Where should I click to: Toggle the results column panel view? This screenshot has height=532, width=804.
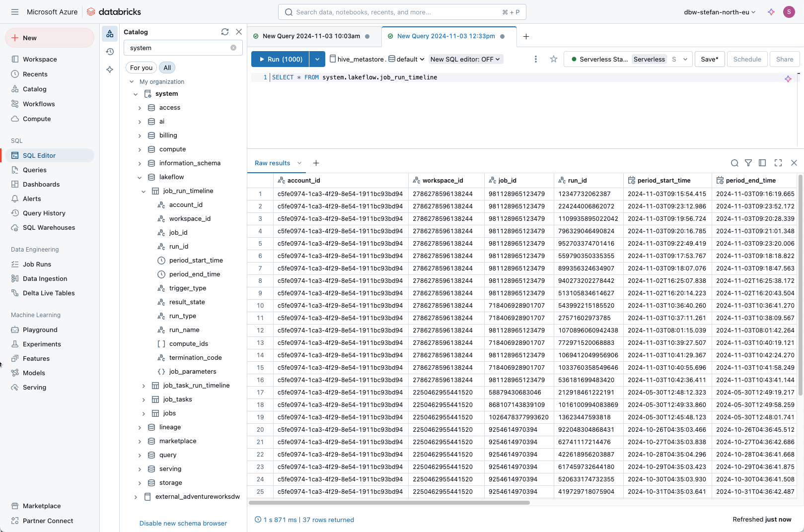point(762,163)
